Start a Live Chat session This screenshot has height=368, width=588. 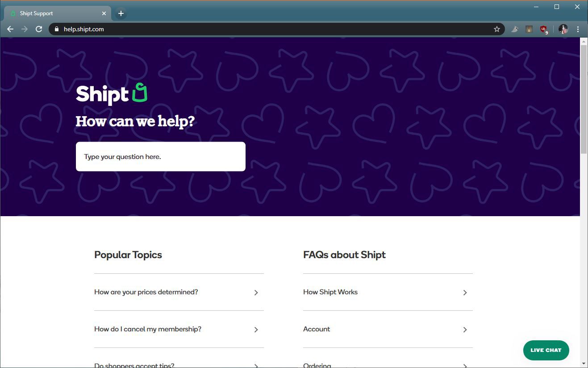coord(546,350)
